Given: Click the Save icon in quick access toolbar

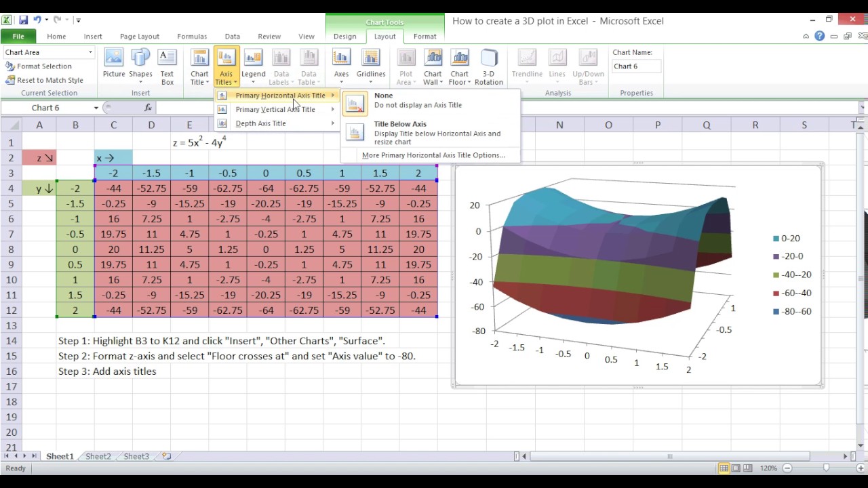Looking at the screenshot, I should [24, 20].
